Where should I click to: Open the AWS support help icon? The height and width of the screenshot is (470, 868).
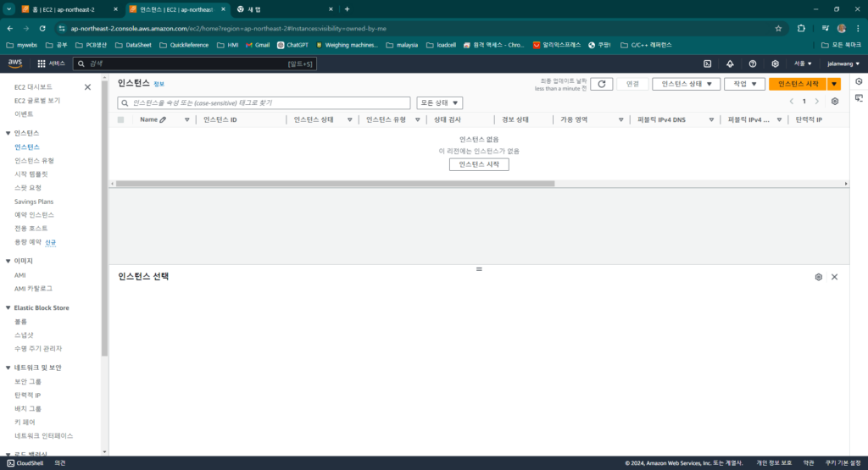coord(752,64)
